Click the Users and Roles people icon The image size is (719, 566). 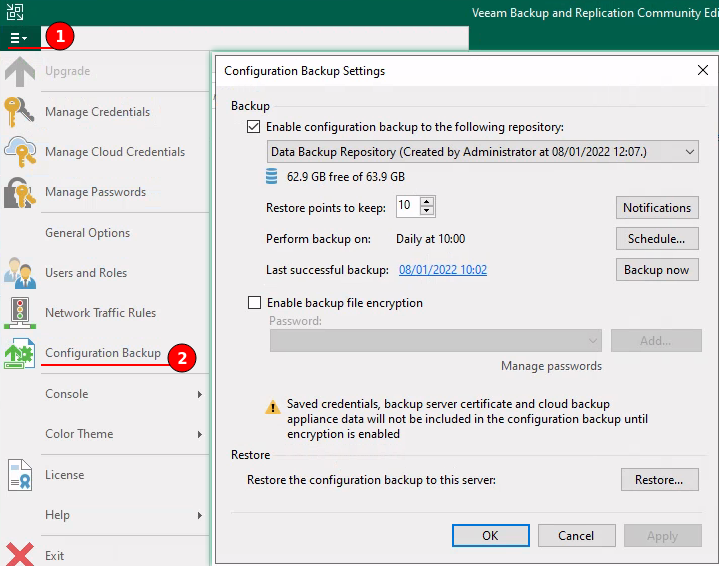[x=20, y=273]
